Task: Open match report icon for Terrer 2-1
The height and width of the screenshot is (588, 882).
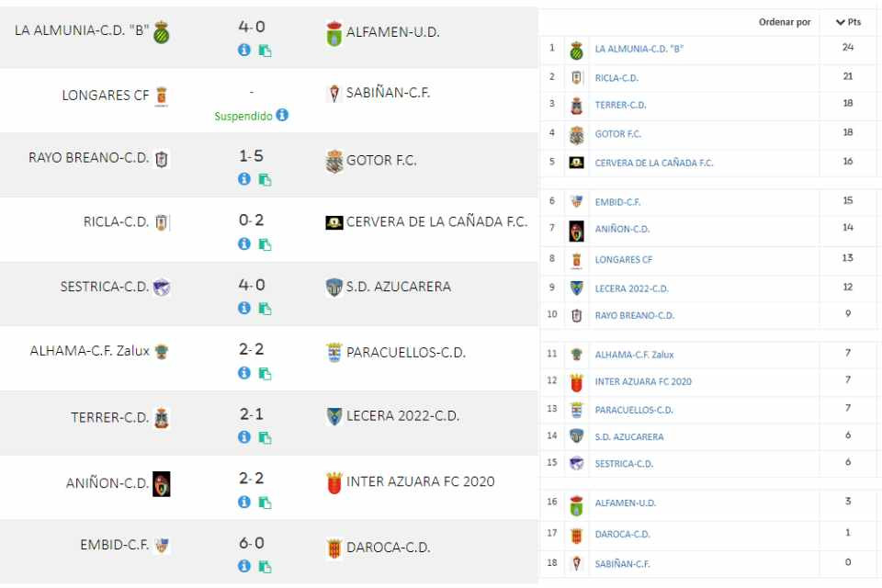Action: 265,437
